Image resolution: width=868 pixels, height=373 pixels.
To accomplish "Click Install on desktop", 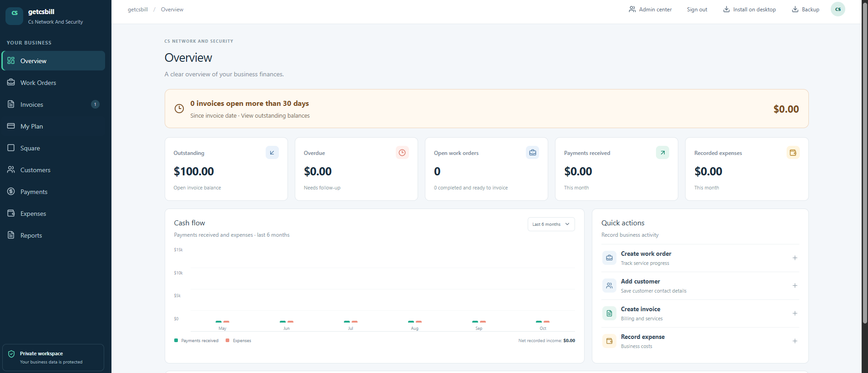I will (749, 10).
